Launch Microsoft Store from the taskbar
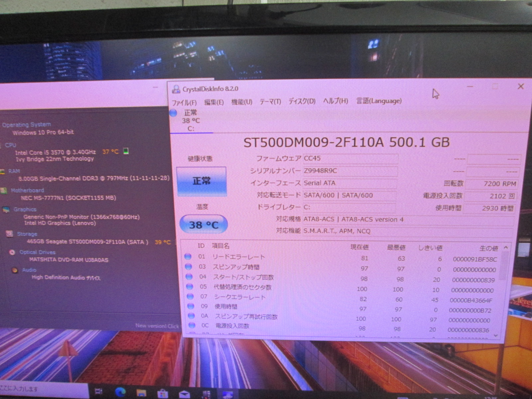 (163, 394)
